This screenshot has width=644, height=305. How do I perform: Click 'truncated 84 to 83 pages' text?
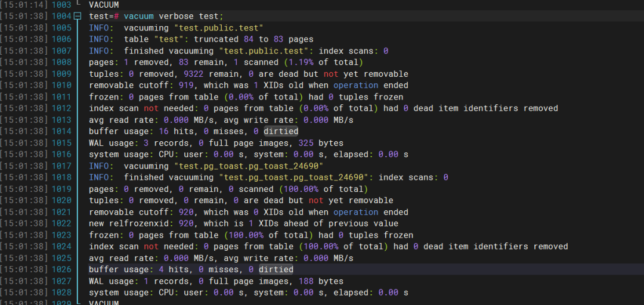point(254,39)
